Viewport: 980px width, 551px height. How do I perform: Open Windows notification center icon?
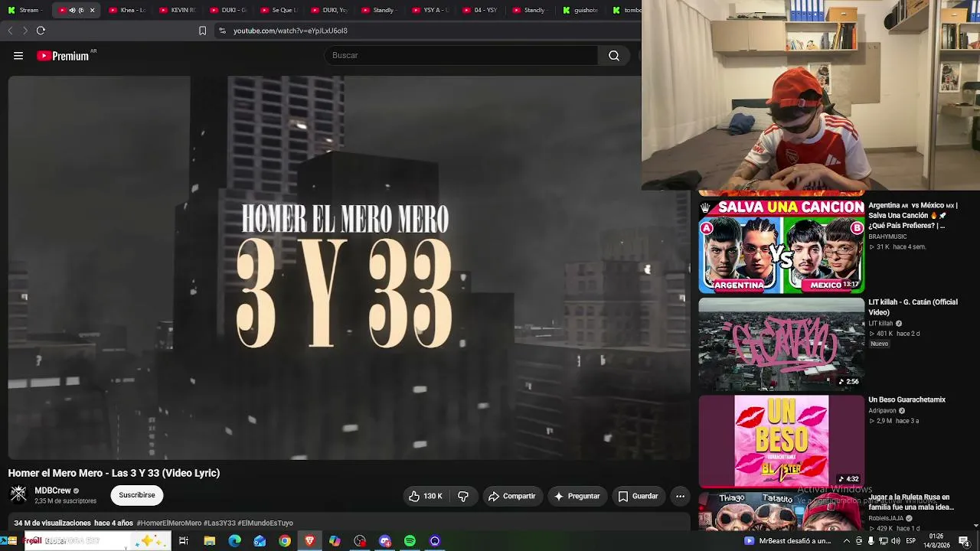(x=964, y=541)
